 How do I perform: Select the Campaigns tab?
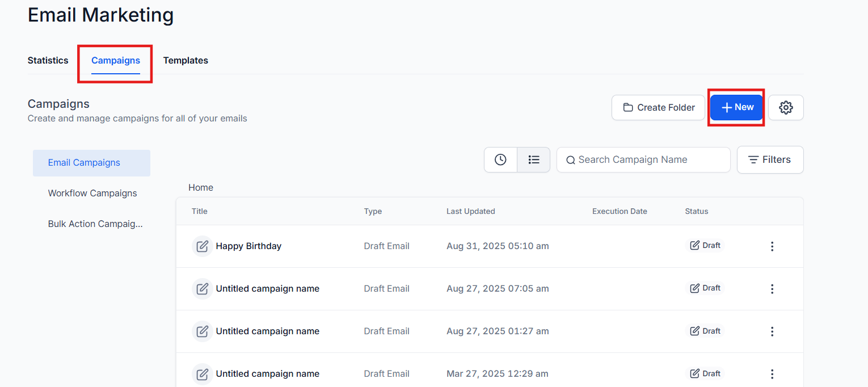click(116, 60)
